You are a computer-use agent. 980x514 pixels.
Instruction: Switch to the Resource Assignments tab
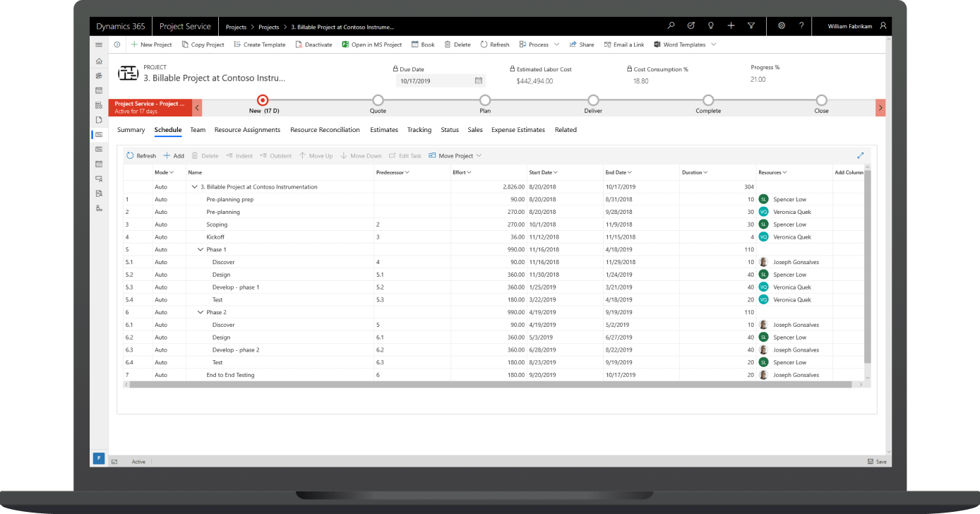[247, 130]
